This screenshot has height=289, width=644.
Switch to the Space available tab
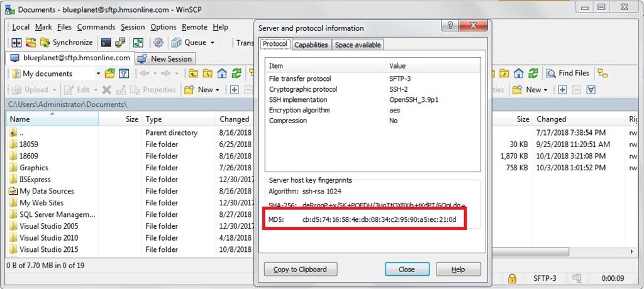[358, 45]
